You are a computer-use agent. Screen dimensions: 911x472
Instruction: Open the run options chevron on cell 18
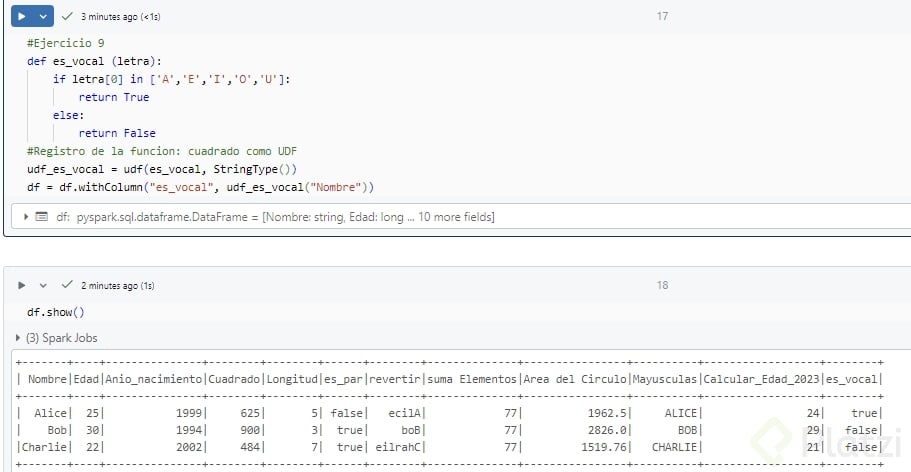[x=43, y=285]
